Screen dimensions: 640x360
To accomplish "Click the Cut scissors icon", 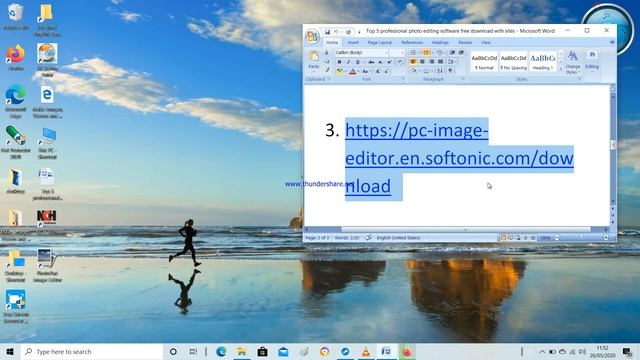I will click(327, 52).
